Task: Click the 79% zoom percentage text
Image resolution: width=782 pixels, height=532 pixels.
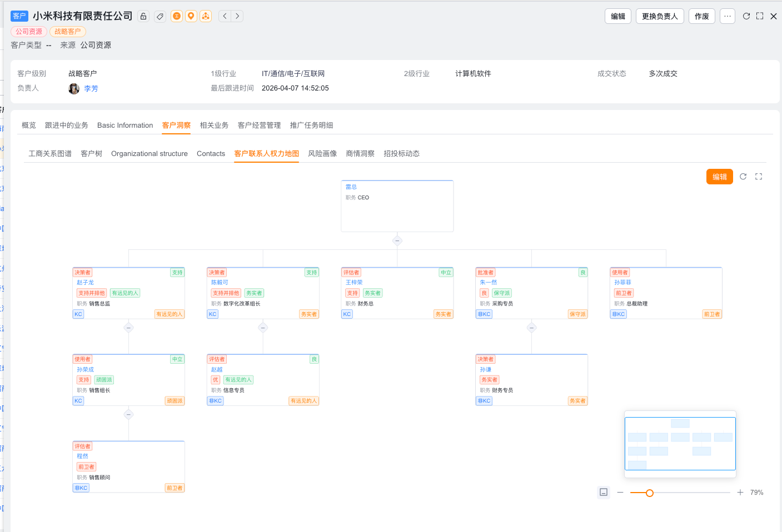Action: (757, 493)
